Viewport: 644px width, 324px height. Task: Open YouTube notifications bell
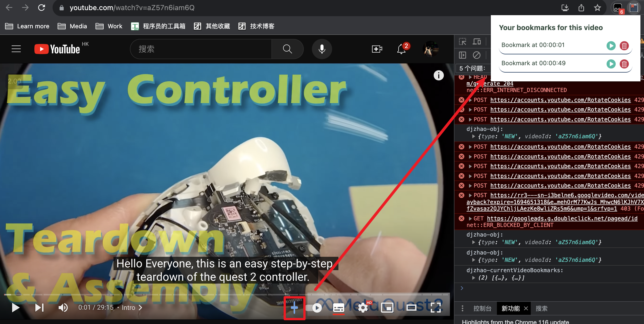pos(401,49)
